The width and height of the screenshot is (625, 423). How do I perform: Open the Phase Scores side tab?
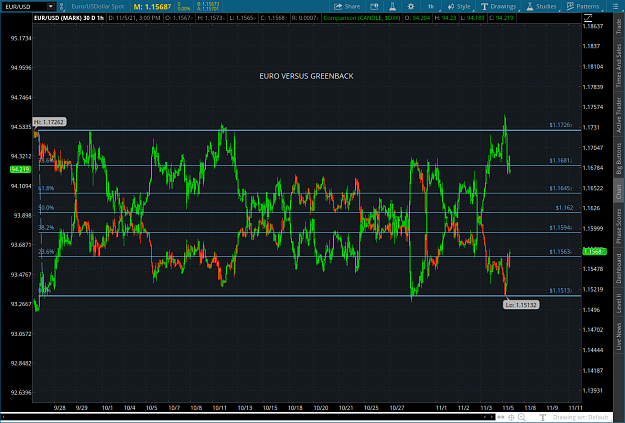pos(618,226)
